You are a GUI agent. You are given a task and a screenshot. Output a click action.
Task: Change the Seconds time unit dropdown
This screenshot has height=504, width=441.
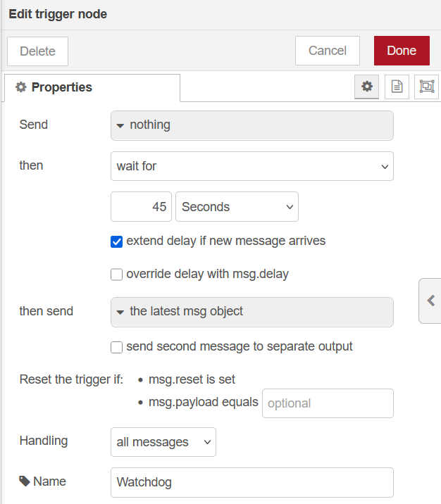236,207
